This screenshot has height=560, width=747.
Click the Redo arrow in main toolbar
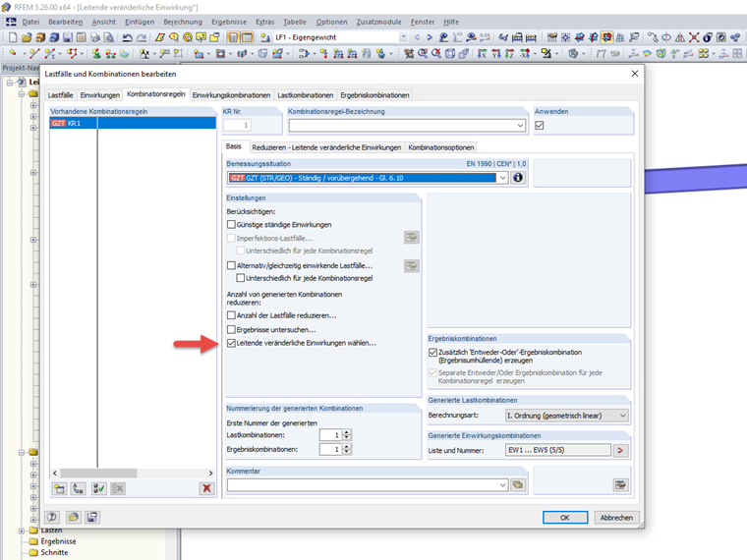(x=142, y=37)
